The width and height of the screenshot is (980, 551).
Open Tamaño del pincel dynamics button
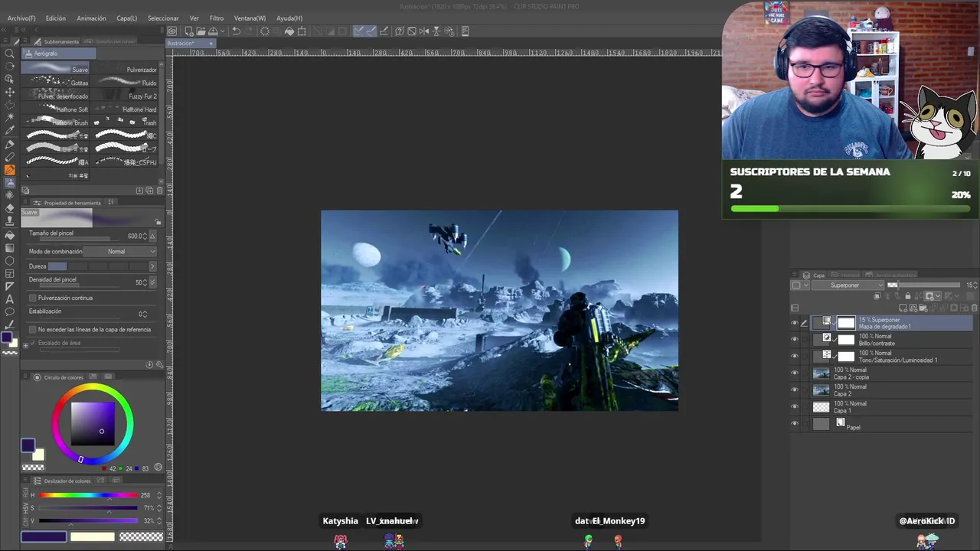[x=152, y=236]
